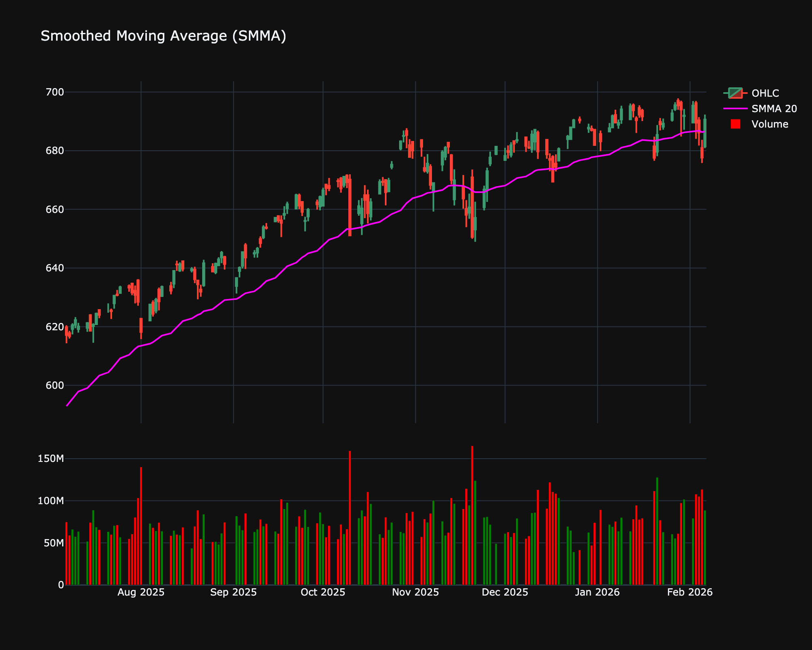The width and height of the screenshot is (812, 650).
Task: Toggle the OHLC legend entry
Action: (x=765, y=93)
